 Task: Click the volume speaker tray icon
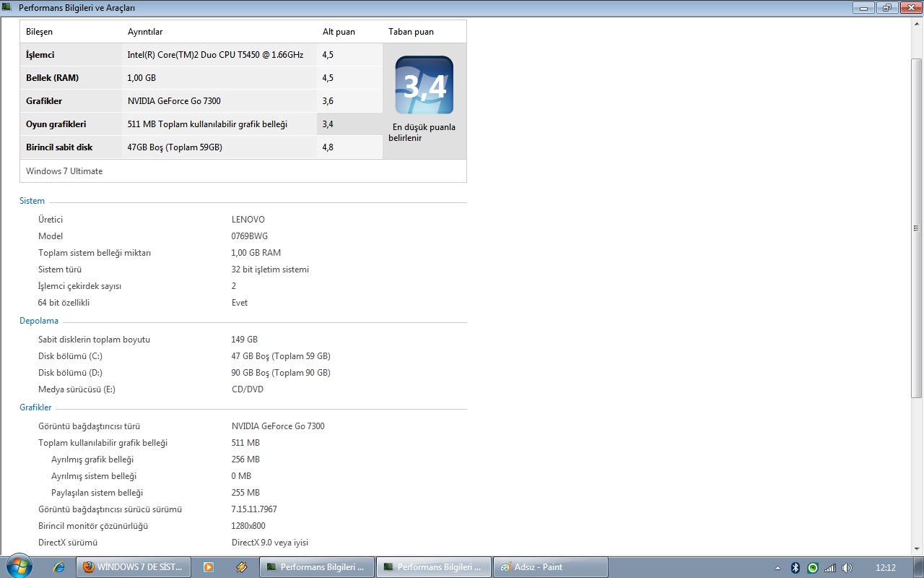tap(847, 568)
